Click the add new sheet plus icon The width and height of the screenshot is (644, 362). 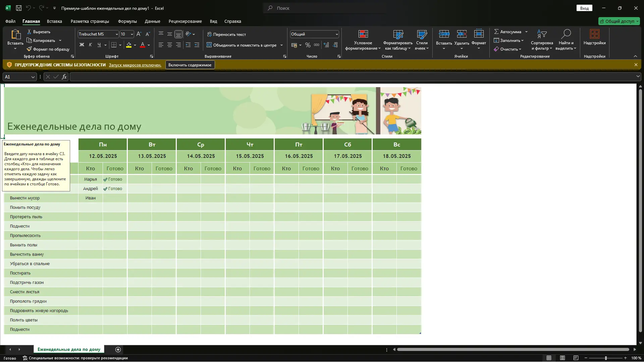[x=118, y=350]
